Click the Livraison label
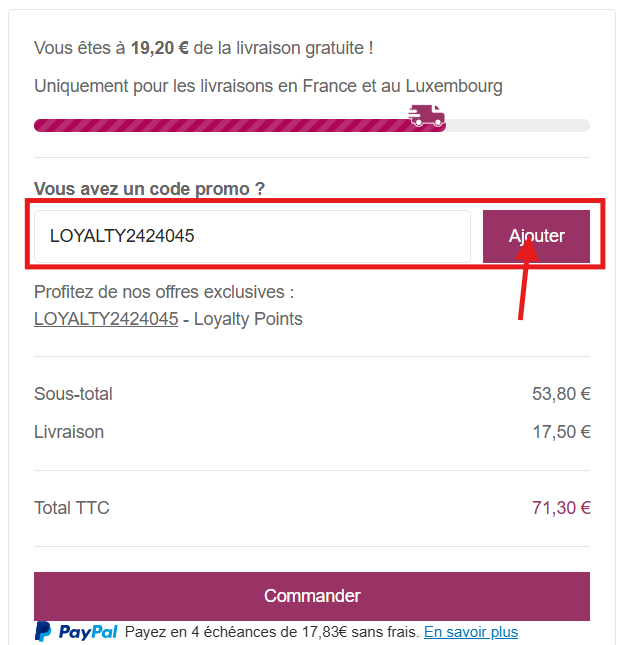This screenshot has height=645, width=617. [69, 432]
